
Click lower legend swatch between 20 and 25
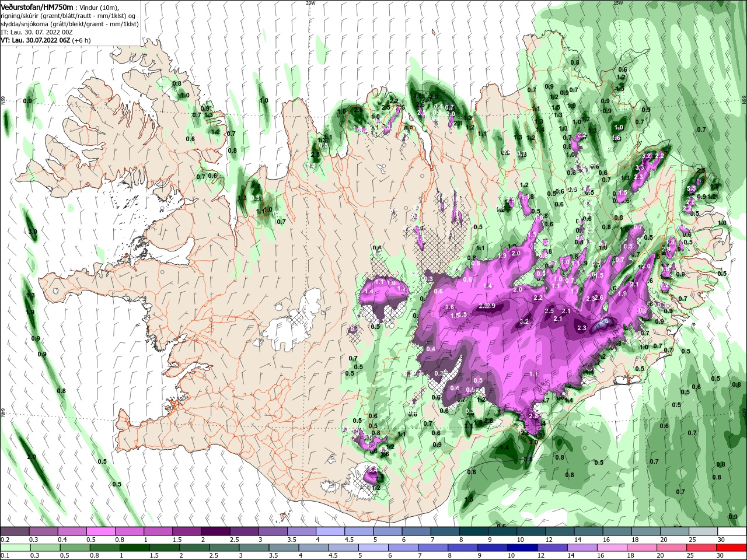(x=672, y=548)
